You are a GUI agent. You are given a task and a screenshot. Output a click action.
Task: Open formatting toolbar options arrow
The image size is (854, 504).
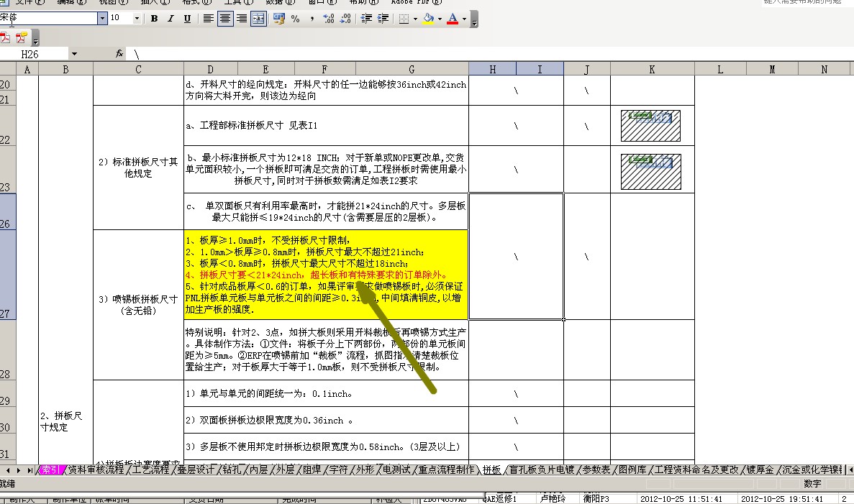coord(474,20)
